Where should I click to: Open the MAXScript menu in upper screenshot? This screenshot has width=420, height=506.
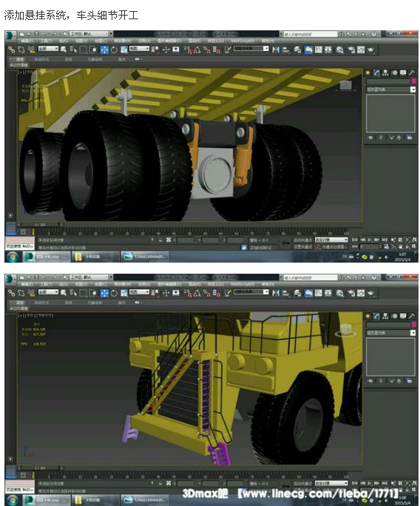[x=243, y=41]
